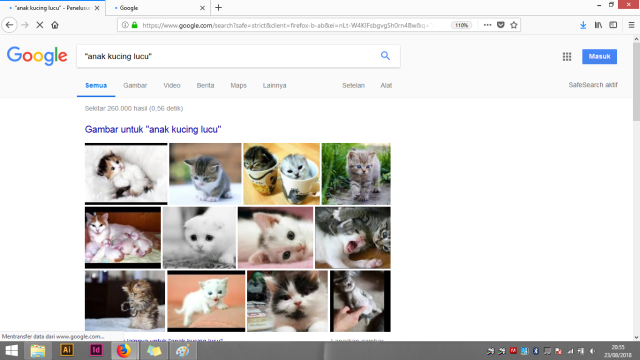Expand the Lainnya menu
640x360 pixels.
click(x=274, y=86)
